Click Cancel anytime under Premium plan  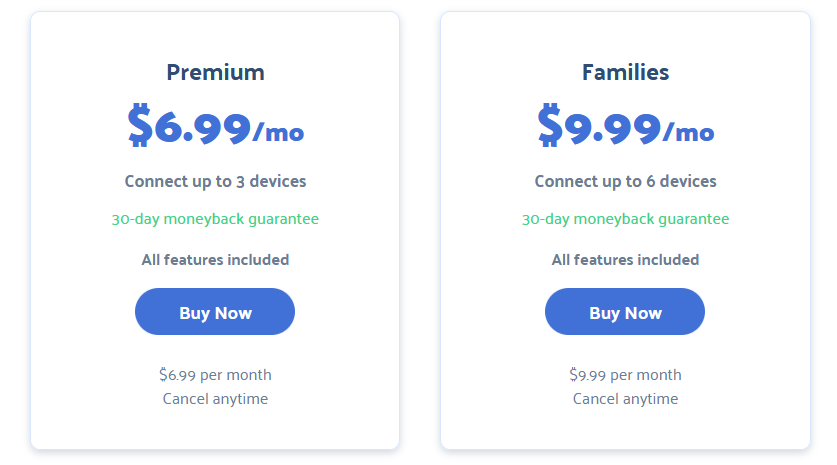coord(215,399)
